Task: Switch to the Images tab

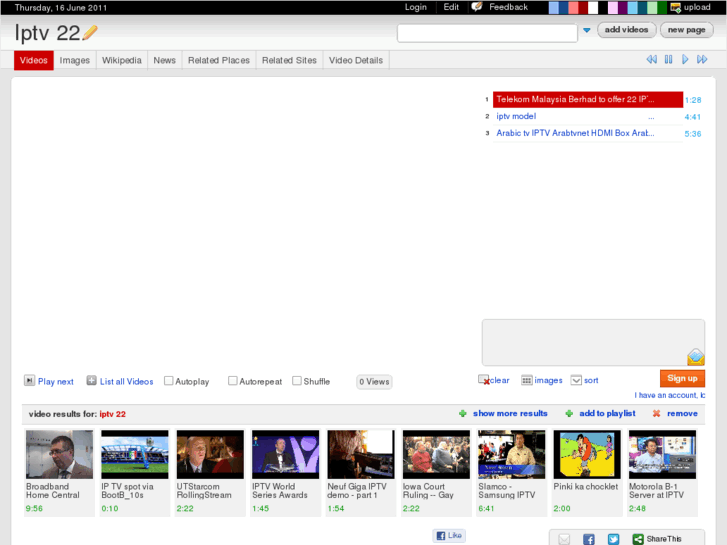Action: coord(75,60)
